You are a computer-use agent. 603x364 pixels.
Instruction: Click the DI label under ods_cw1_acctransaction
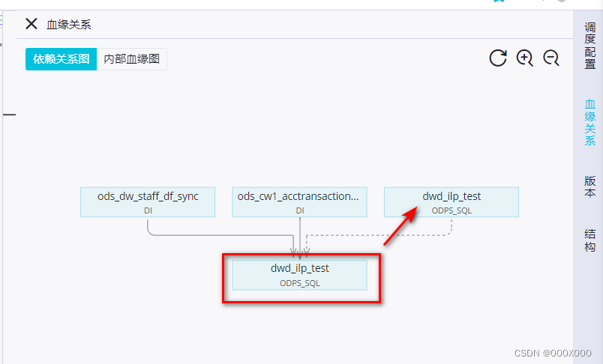click(299, 211)
